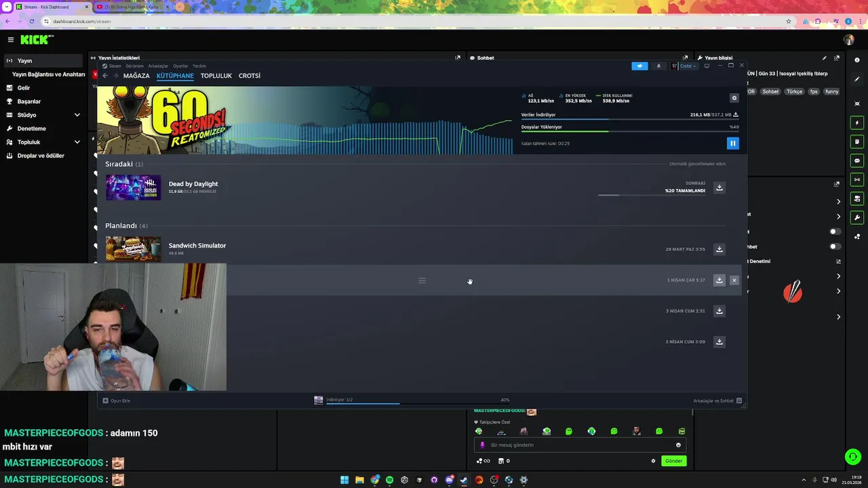Image resolution: width=868 pixels, height=488 pixels.
Task: Click lightning bolt icon in Kick right toolbar
Action: pyautogui.click(x=857, y=123)
